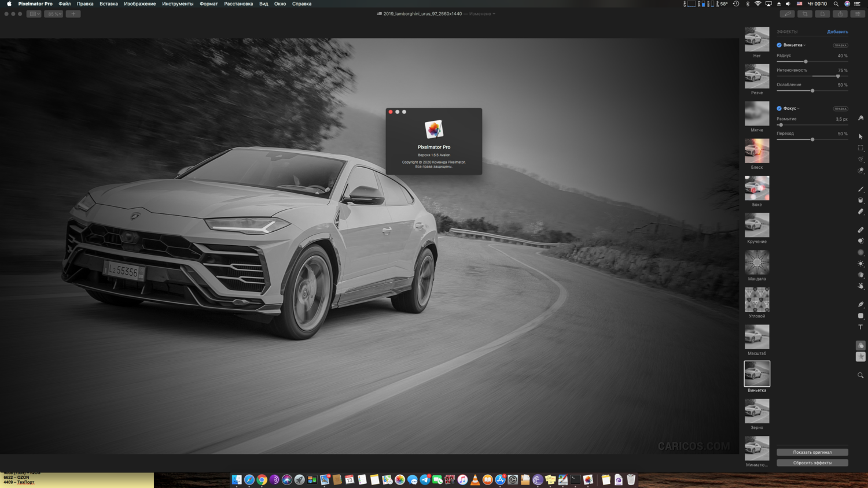Select the Rectangular Selection tool
This screenshot has height=488, width=868.
click(x=860, y=148)
